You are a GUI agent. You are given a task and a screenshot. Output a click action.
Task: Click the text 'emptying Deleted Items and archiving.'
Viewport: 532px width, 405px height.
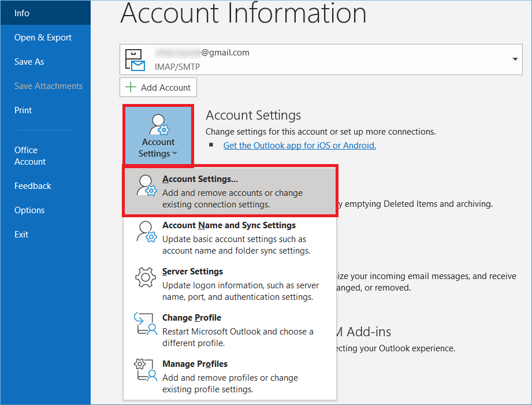point(419,204)
